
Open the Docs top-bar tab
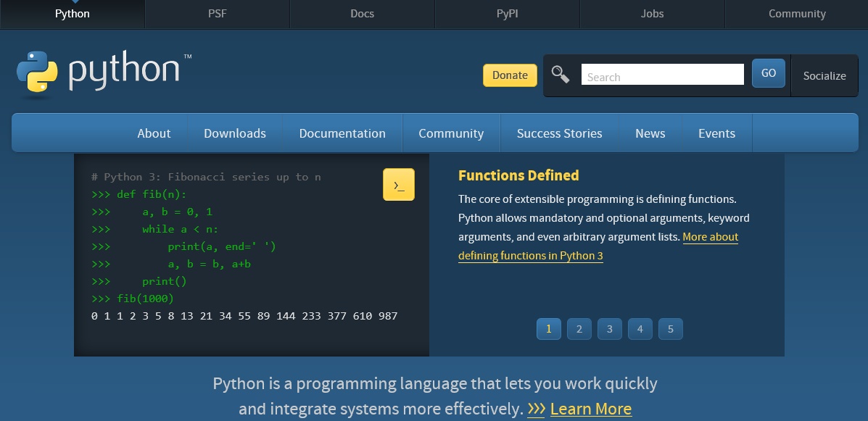click(x=363, y=14)
